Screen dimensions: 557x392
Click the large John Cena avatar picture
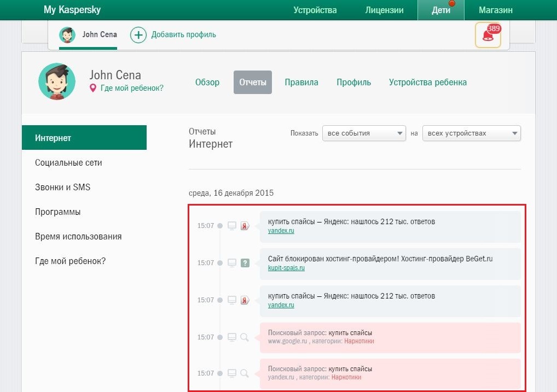point(57,81)
